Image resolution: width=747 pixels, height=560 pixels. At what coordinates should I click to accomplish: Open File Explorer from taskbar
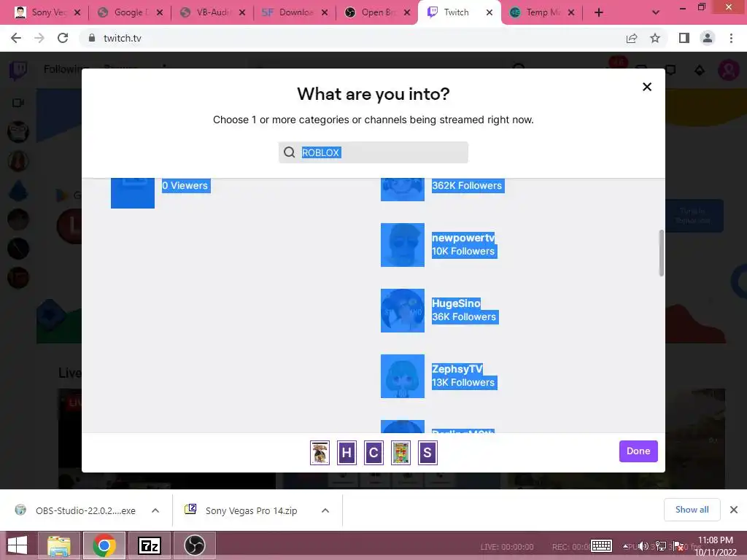coord(59,545)
